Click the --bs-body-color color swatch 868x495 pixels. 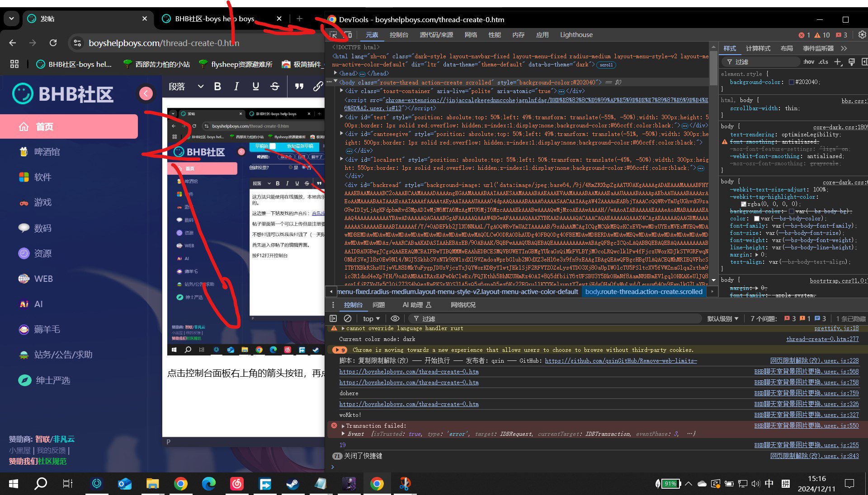756,219
